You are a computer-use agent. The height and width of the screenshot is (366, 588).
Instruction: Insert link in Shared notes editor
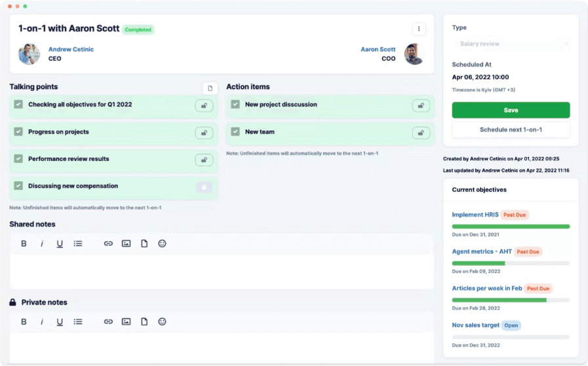point(108,244)
